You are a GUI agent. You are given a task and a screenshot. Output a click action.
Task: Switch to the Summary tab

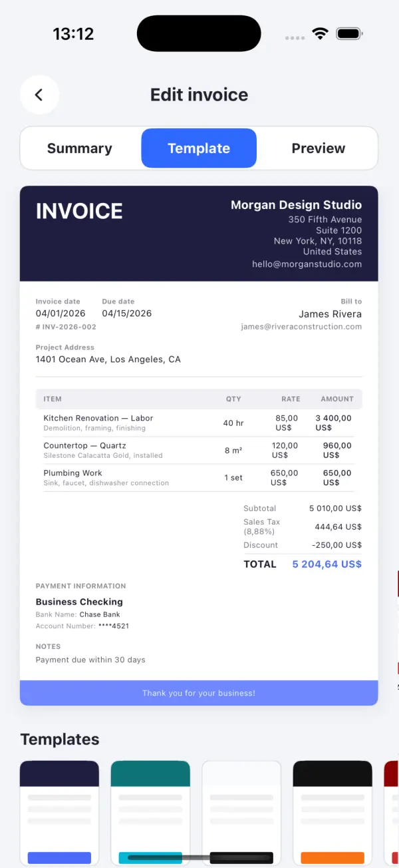(80, 148)
